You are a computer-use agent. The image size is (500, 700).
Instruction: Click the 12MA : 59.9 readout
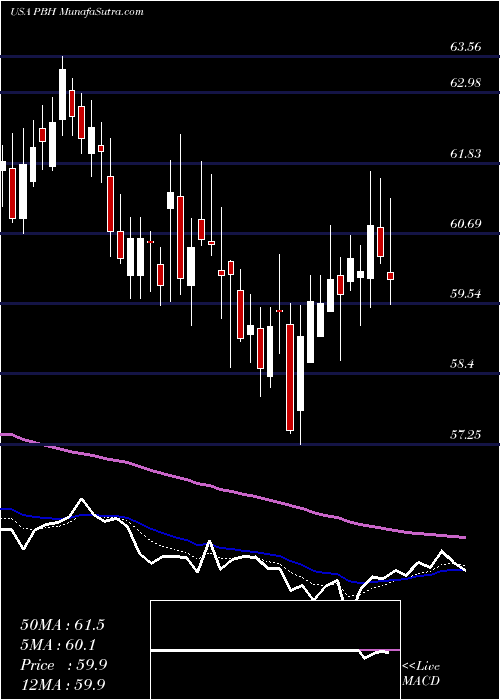63,684
